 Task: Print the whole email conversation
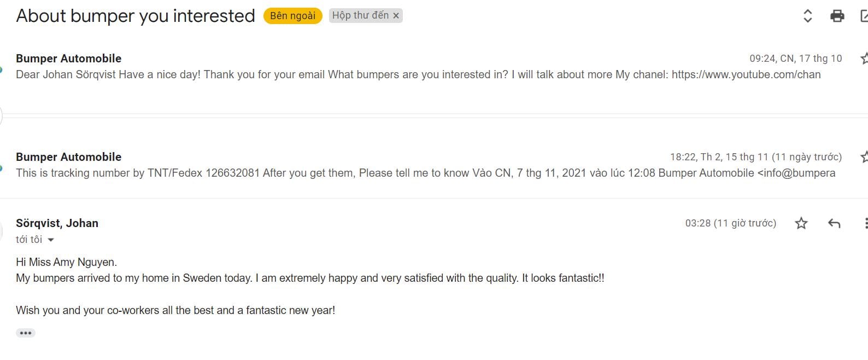point(837,16)
